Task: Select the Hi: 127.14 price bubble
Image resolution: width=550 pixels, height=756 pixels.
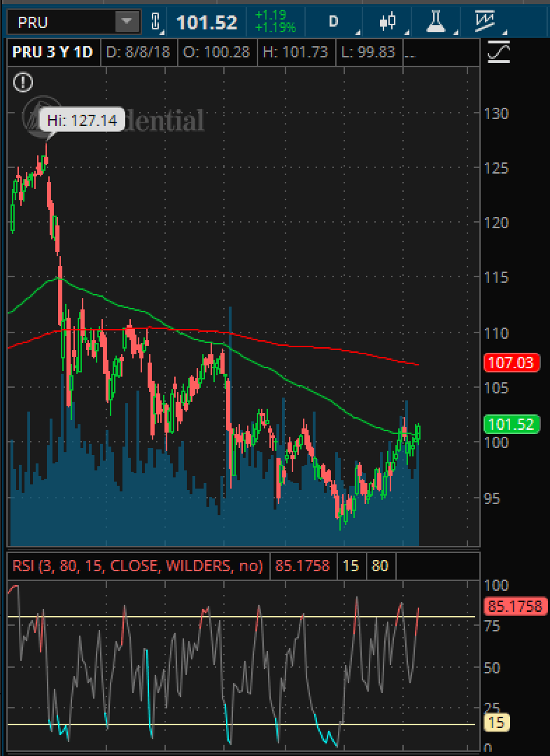Action: [x=82, y=120]
